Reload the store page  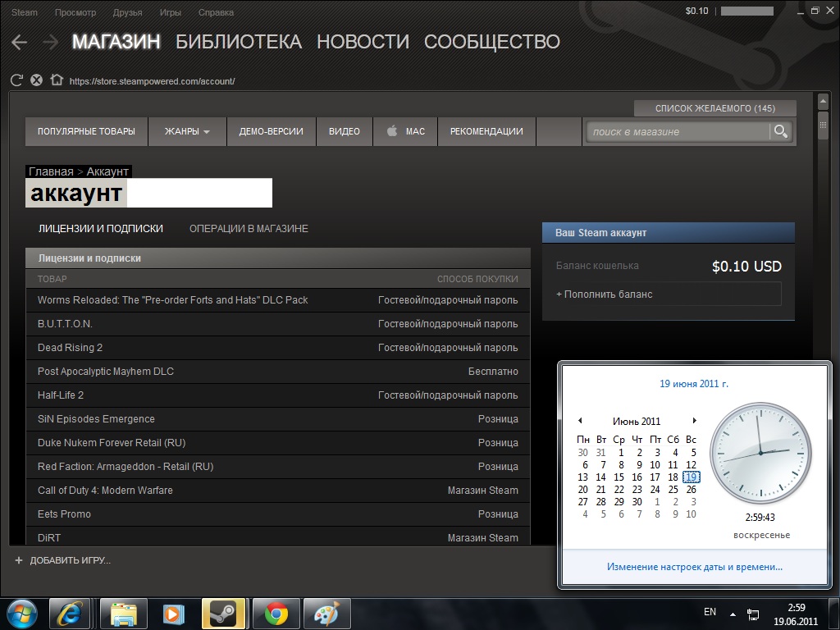pos(16,80)
